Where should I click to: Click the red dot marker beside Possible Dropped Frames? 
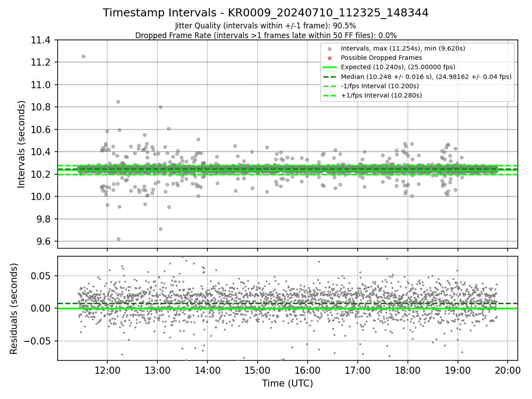(x=329, y=58)
